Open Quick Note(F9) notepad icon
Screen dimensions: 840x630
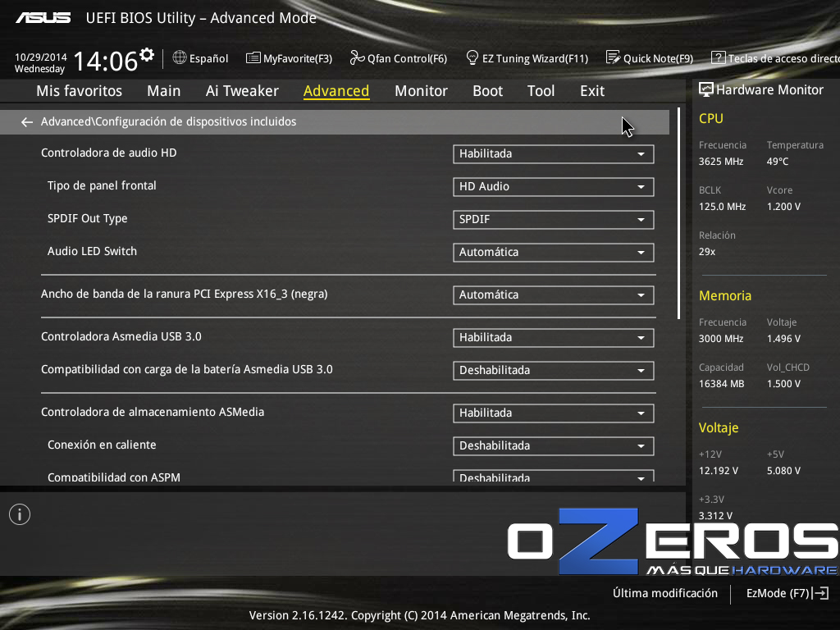(613, 58)
